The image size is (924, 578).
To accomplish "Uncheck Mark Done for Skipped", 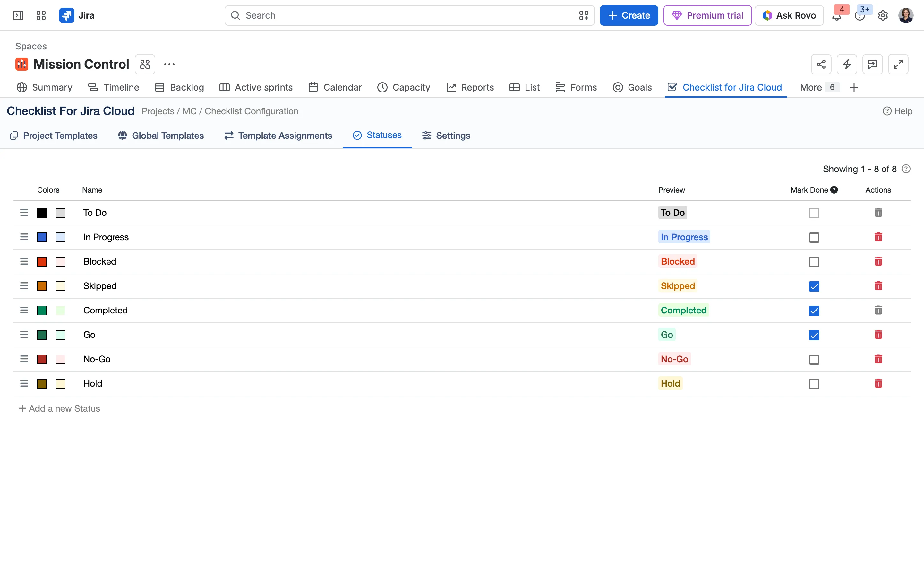I will click(814, 286).
